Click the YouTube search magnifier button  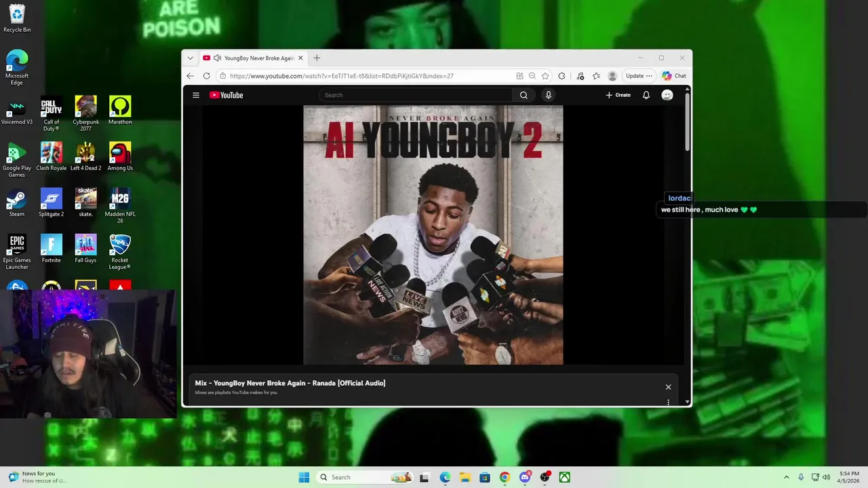(524, 95)
